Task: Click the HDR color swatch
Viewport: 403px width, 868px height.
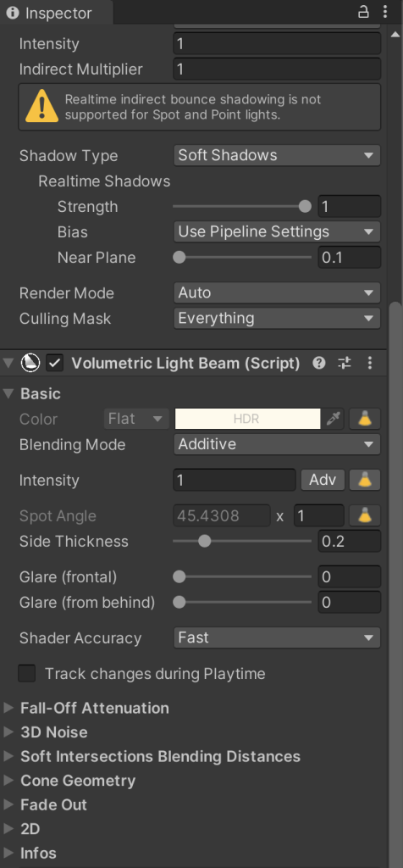Action: coord(248,419)
